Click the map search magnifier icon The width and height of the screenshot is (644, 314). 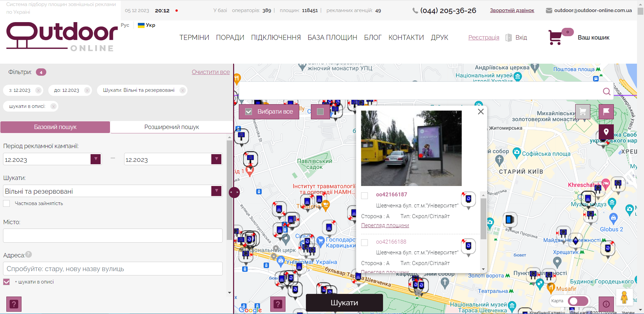606,91
